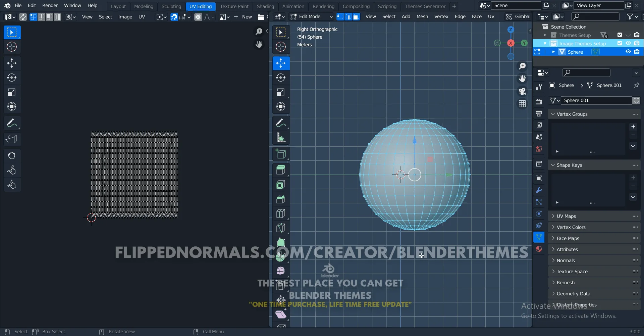Open vertex group specials menu
Image resolution: width=644 pixels, height=336 pixels.
click(633, 146)
